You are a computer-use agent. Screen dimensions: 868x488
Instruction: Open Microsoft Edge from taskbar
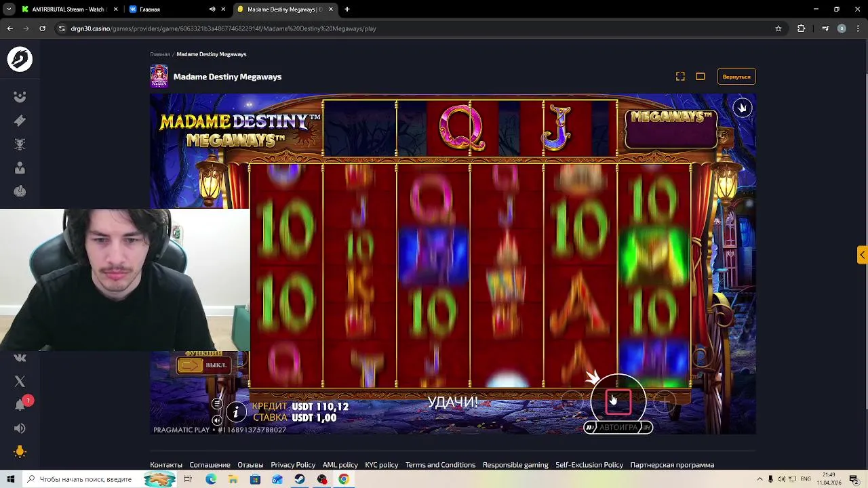(x=211, y=479)
